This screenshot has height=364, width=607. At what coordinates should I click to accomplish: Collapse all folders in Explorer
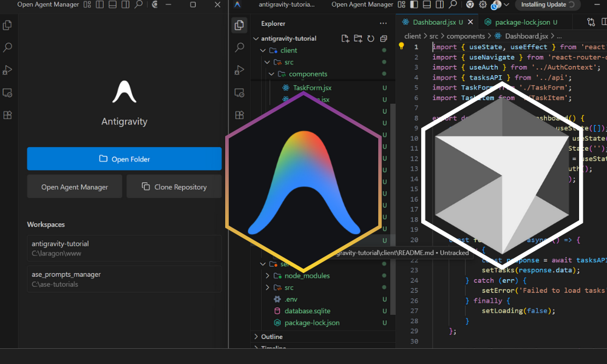384,39
